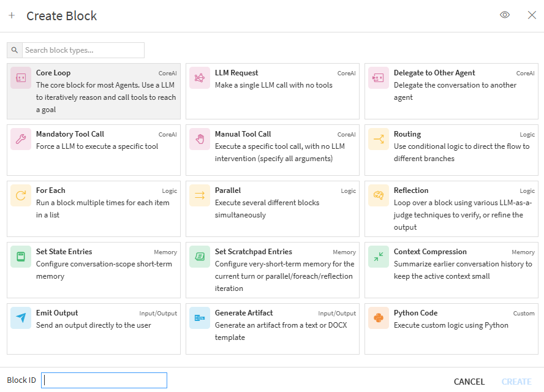Image resolution: width=544 pixels, height=392 pixels.
Task: Click the For Each loop icon
Action: [21, 195]
